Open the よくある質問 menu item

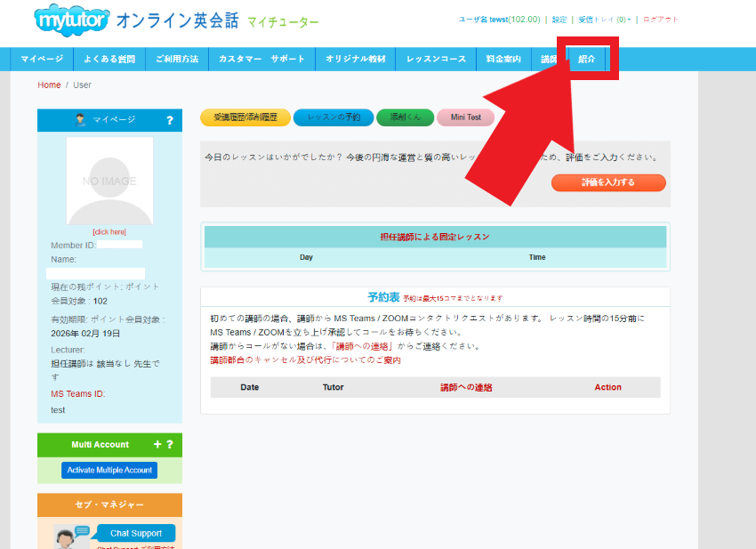pos(109,59)
